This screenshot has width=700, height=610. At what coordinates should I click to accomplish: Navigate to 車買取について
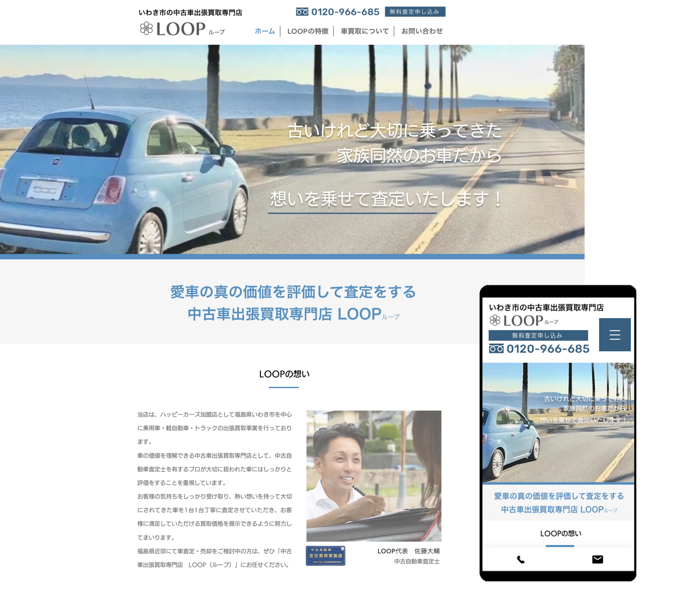tap(363, 31)
